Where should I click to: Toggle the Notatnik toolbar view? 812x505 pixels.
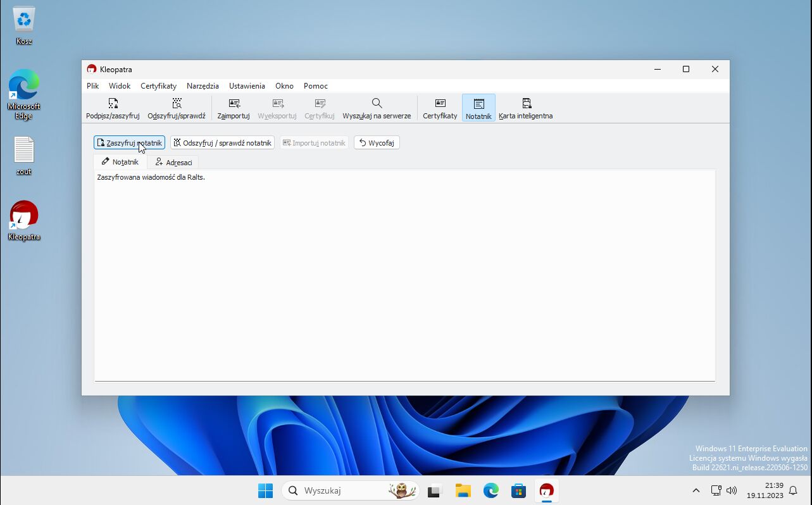click(478, 108)
